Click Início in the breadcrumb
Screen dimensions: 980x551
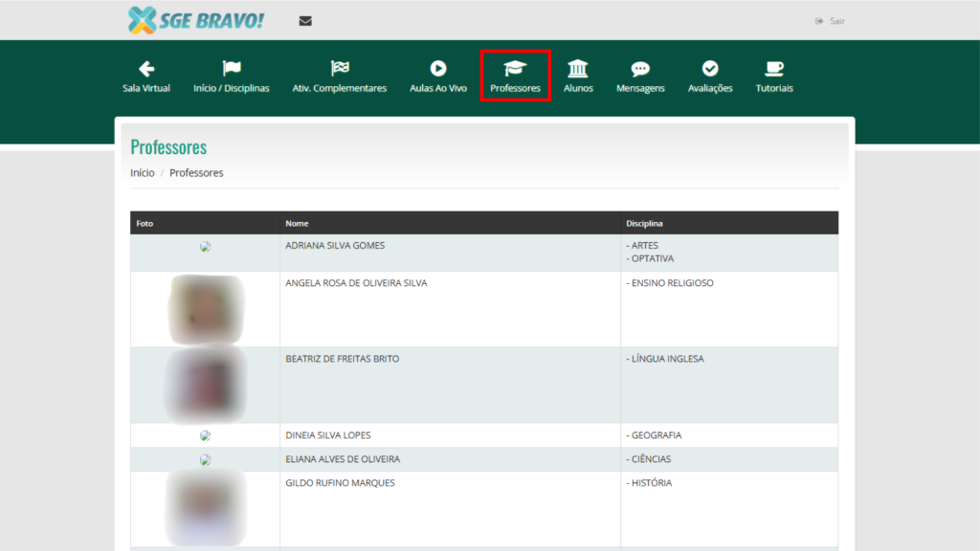pos(143,173)
